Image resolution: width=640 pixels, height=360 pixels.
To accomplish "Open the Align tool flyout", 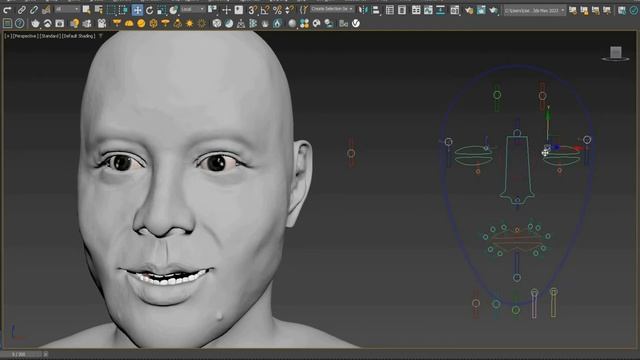I will 376,10.
